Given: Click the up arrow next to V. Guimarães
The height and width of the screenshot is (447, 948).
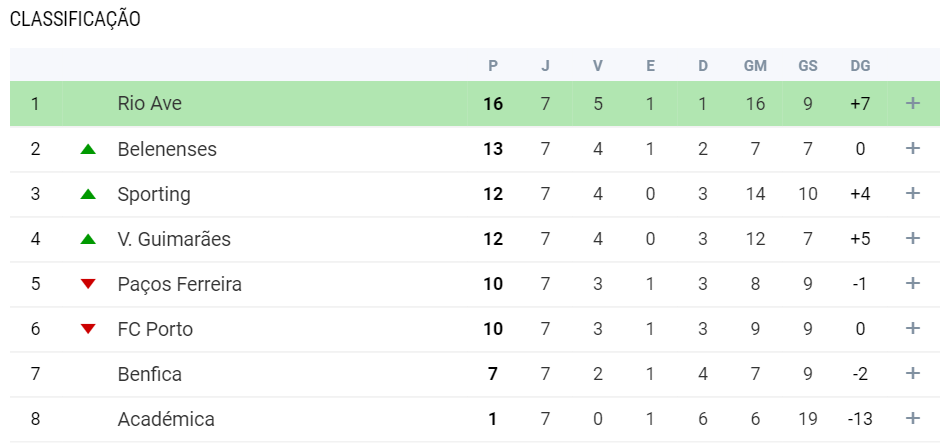Looking at the screenshot, I should (x=88, y=239).
